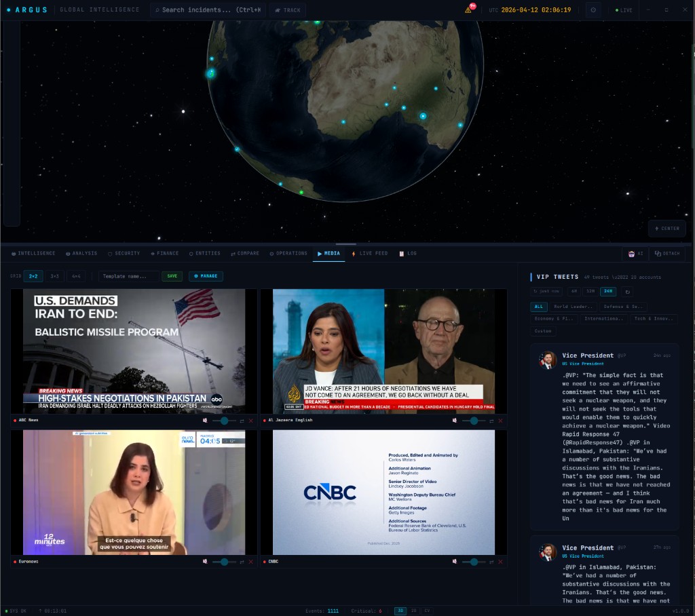695x616 pixels.
Task: Click the Al Jazeera video thumbnail
Action: [x=384, y=351]
